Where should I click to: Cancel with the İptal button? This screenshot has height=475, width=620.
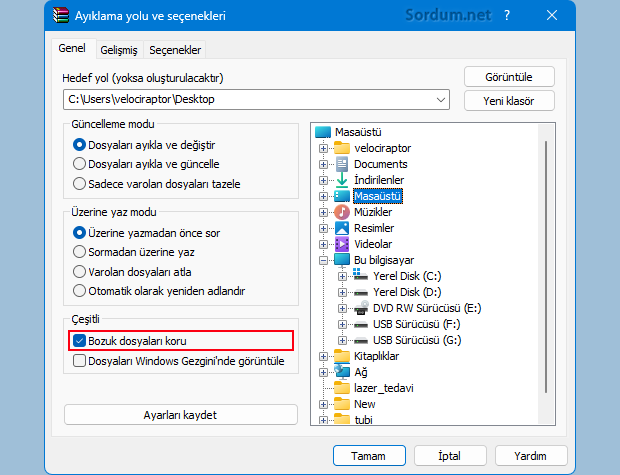point(450,456)
